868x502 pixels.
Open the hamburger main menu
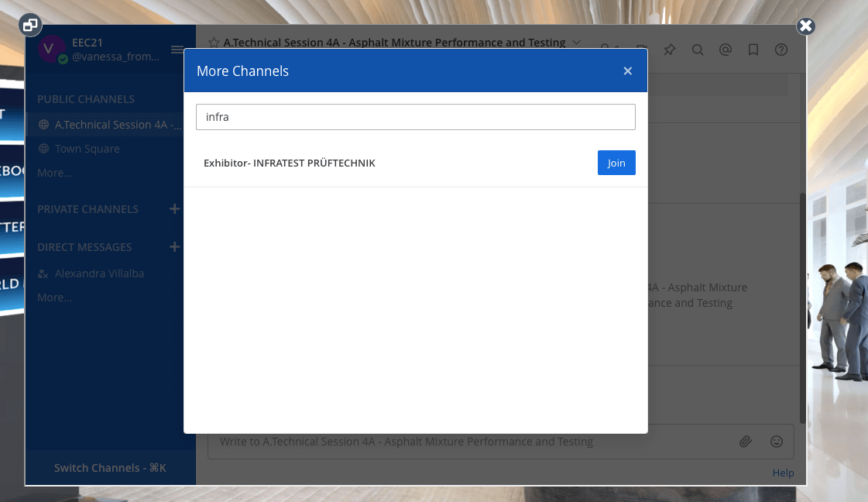pyautogui.click(x=177, y=50)
